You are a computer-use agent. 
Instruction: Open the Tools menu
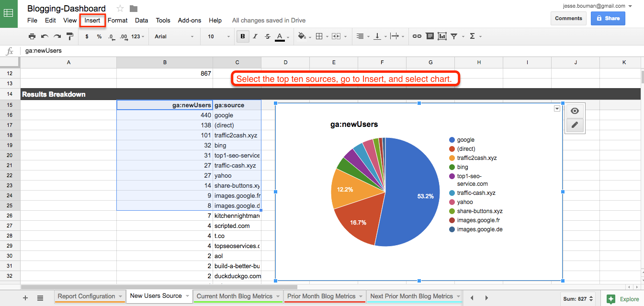point(163,20)
